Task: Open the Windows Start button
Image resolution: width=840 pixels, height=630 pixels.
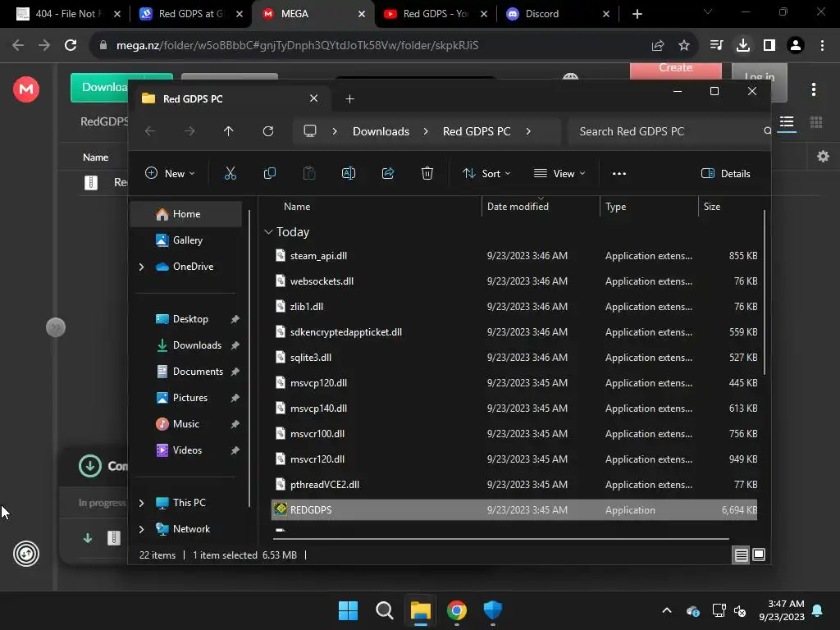Action: [348, 610]
